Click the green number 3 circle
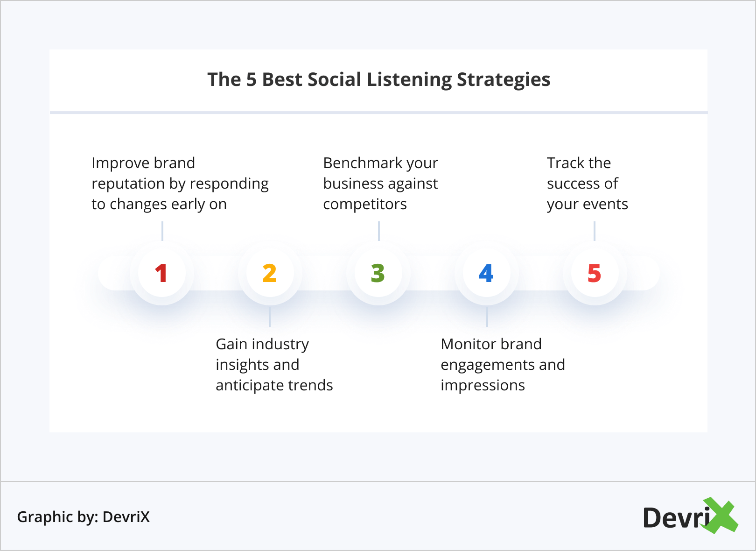 point(378,273)
